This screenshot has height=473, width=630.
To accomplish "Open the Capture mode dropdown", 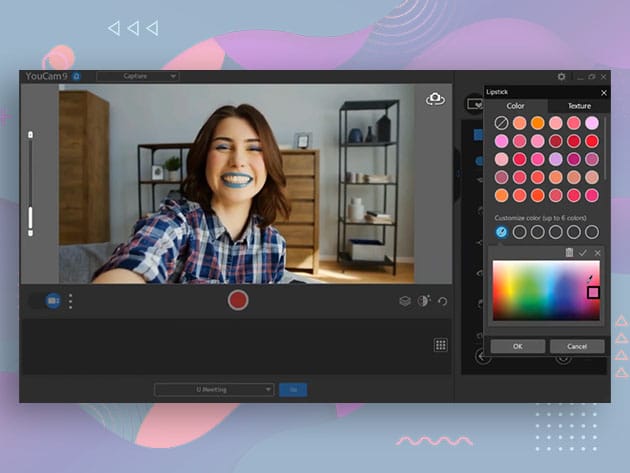I will 138,76.
